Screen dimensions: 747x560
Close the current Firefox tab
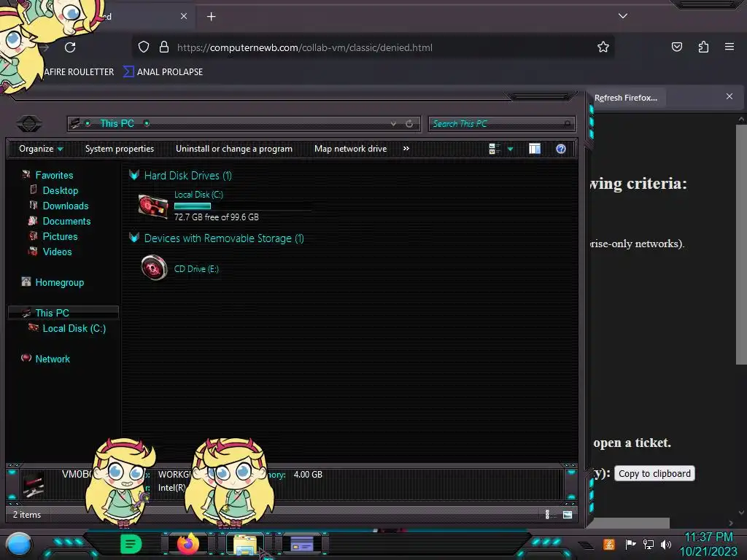pos(184,16)
